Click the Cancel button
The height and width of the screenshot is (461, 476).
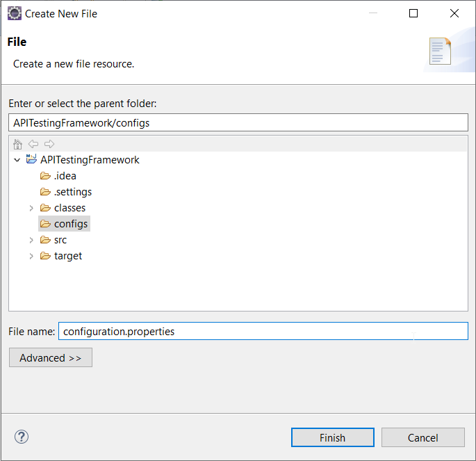(423, 437)
